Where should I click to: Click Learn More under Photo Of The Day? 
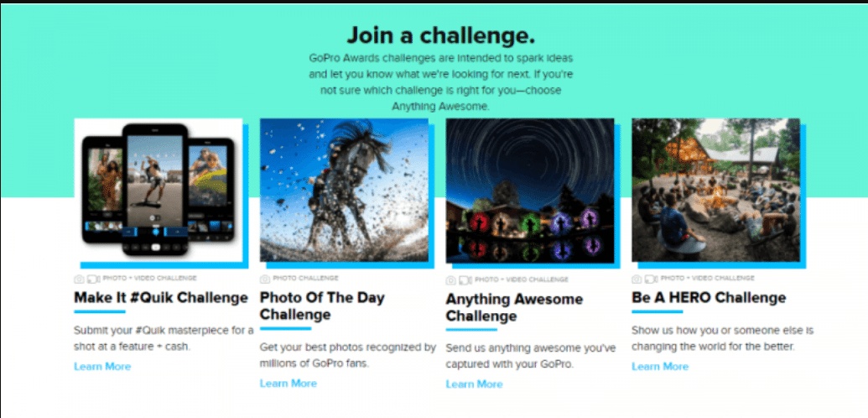pos(288,383)
